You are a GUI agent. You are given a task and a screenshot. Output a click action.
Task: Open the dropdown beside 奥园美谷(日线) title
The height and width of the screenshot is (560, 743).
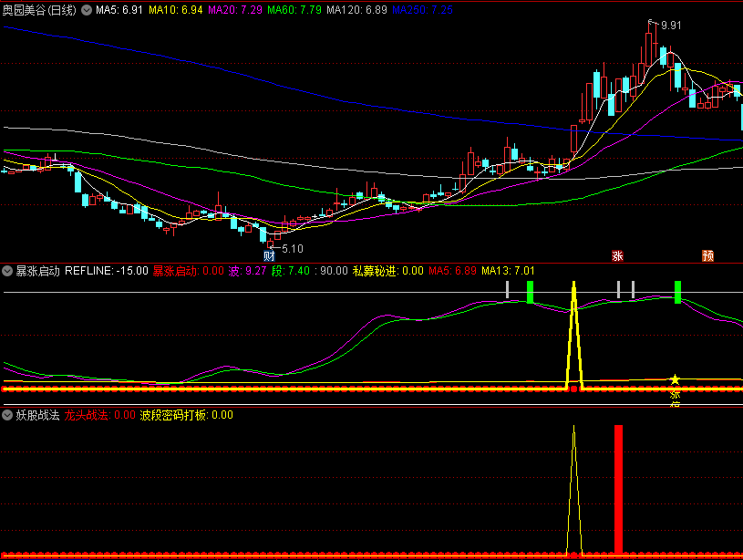[x=87, y=9]
